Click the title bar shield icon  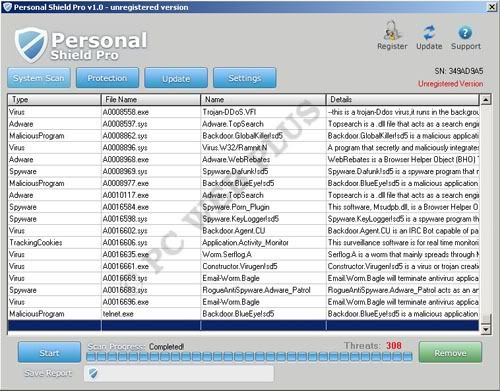coord(7,7)
